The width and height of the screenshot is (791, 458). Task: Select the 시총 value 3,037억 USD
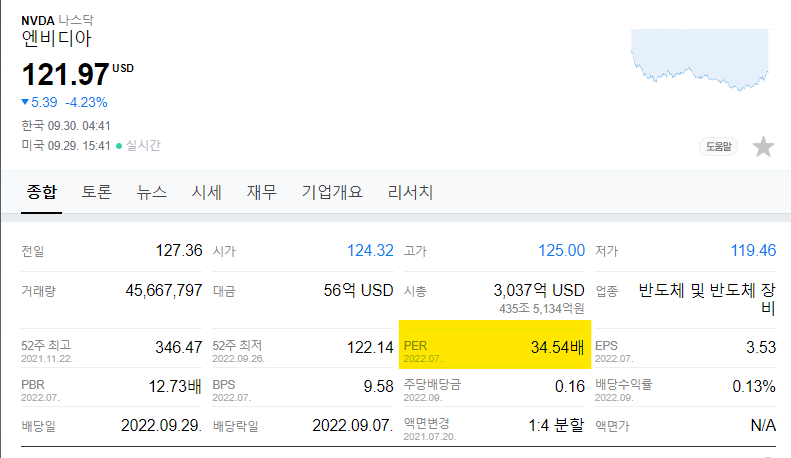click(x=539, y=290)
